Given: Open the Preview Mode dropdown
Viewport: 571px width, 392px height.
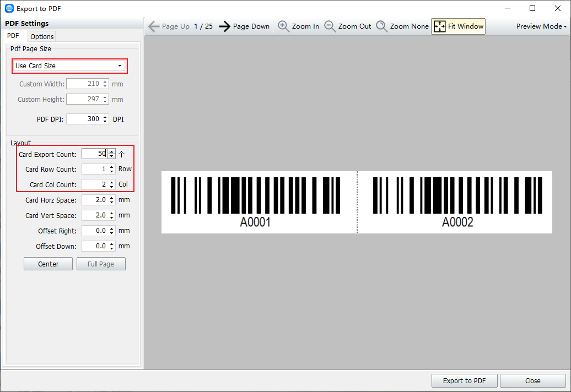Looking at the screenshot, I should point(541,26).
